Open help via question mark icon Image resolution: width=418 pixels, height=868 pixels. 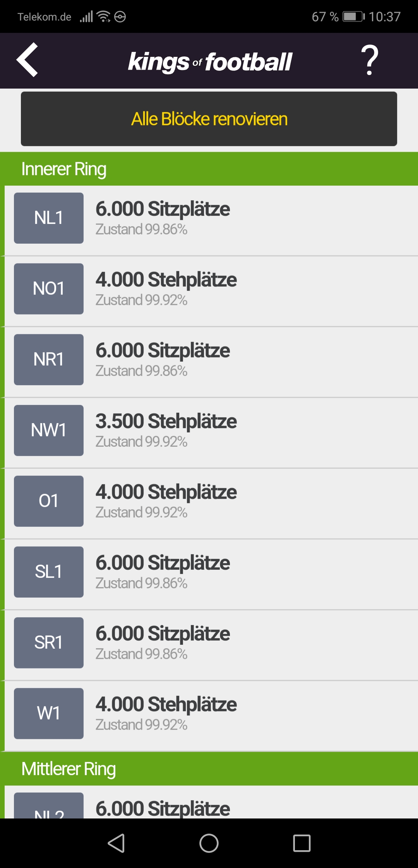(x=370, y=60)
